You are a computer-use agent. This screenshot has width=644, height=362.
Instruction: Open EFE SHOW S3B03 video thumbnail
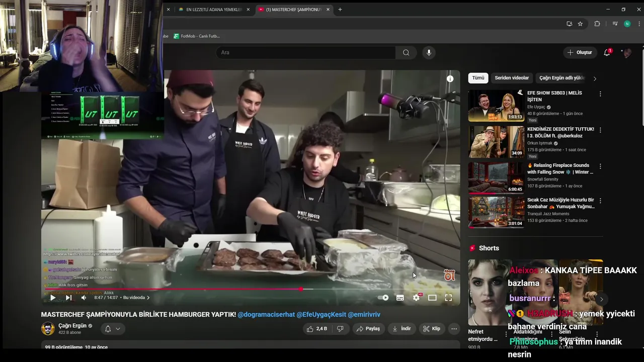point(496,106)
